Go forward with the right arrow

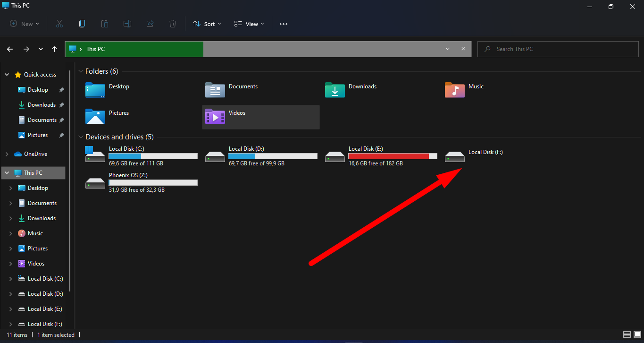(x=26, y=49)
